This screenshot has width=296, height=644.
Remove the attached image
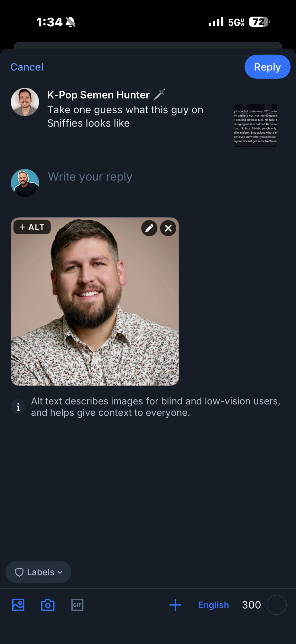coord(168,228)
